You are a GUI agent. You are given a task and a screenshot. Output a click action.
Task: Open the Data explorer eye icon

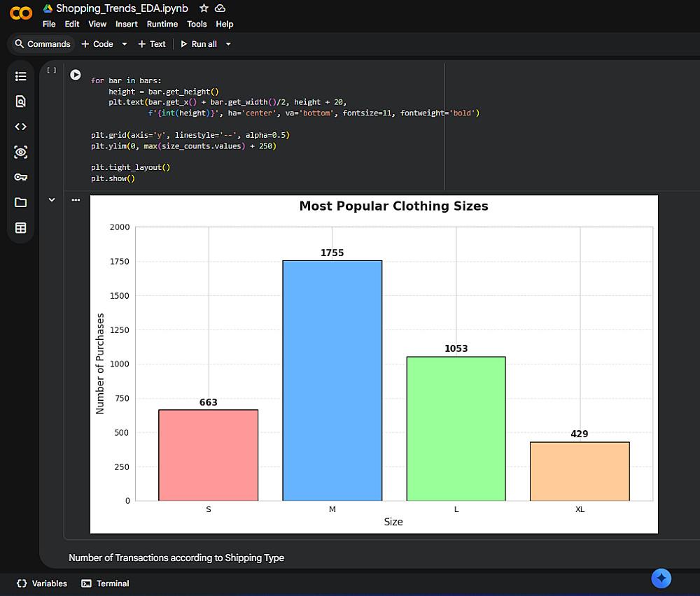pos(20,152)
